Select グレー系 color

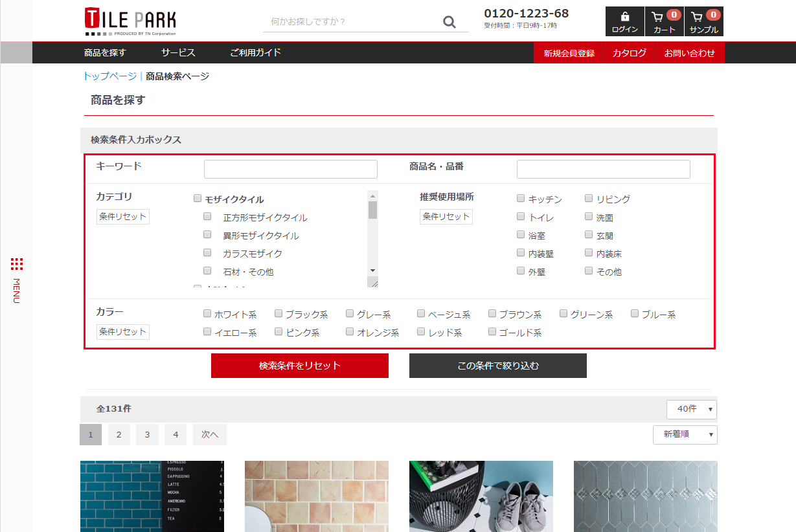(x=350, y=314)
